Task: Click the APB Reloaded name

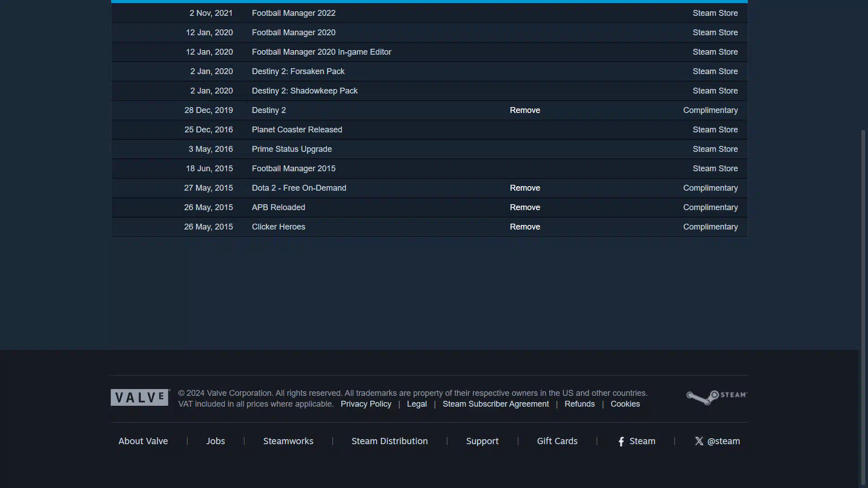Action: tap(278, 207)
